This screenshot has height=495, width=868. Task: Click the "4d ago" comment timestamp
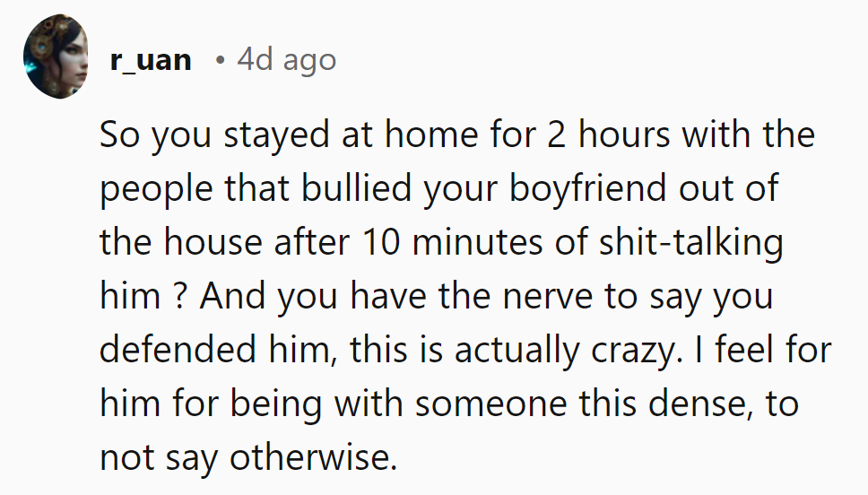(x=287, y=60)
